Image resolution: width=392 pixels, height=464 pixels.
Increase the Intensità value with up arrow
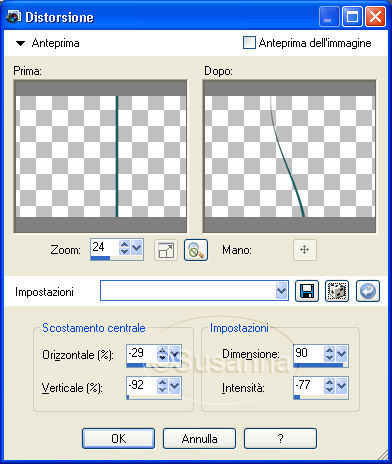tap(329, 383)
